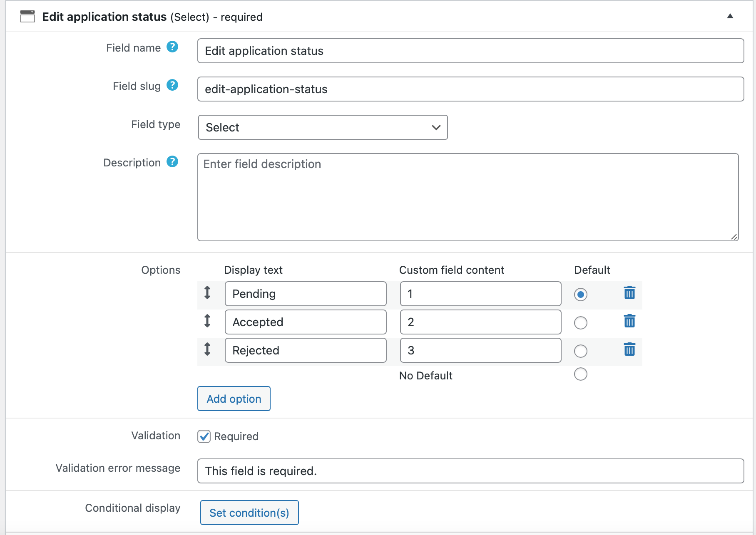
Task: Click the help icon beside Field slug
Action: 172,85
